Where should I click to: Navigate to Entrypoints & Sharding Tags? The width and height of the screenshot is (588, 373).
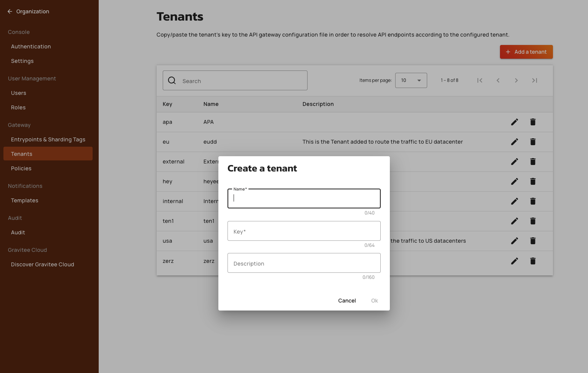48,139
